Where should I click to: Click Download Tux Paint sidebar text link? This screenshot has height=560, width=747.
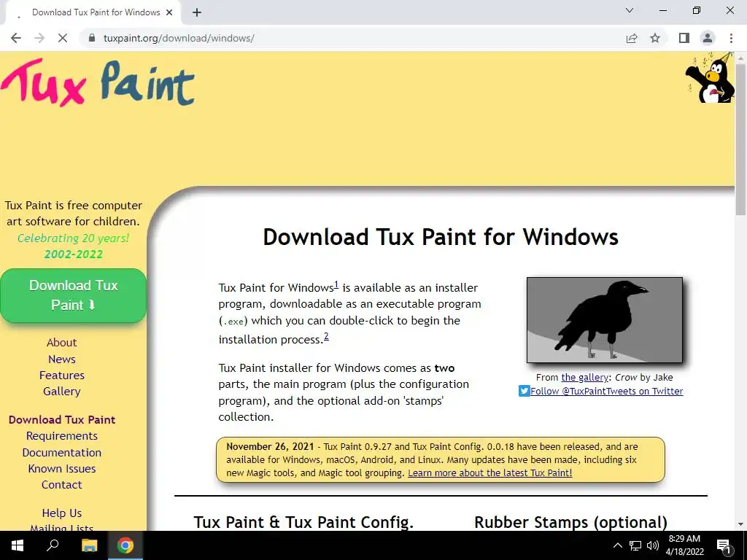62,419
